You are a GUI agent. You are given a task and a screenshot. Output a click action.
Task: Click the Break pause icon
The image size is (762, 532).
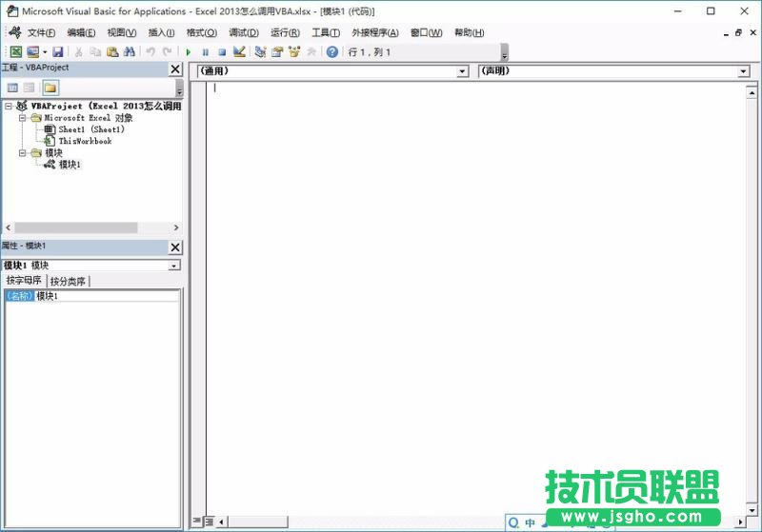point(206,52)
